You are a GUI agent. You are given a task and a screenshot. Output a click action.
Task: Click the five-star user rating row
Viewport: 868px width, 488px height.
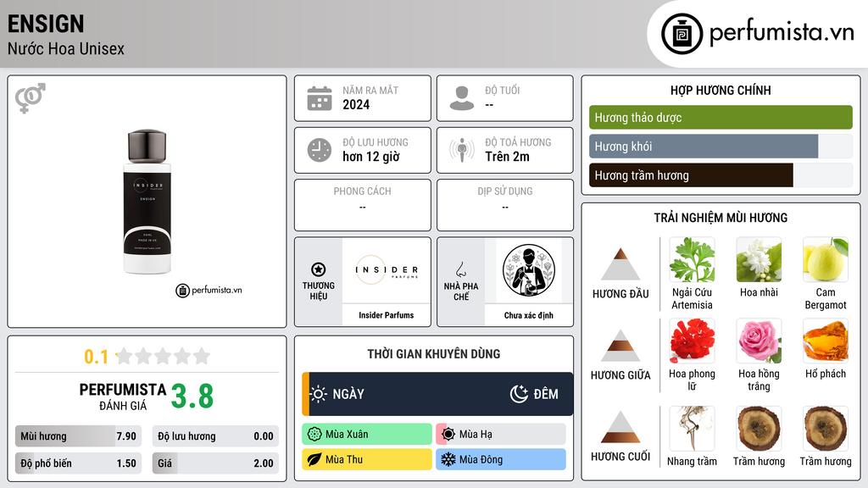[x=164, y=357]
